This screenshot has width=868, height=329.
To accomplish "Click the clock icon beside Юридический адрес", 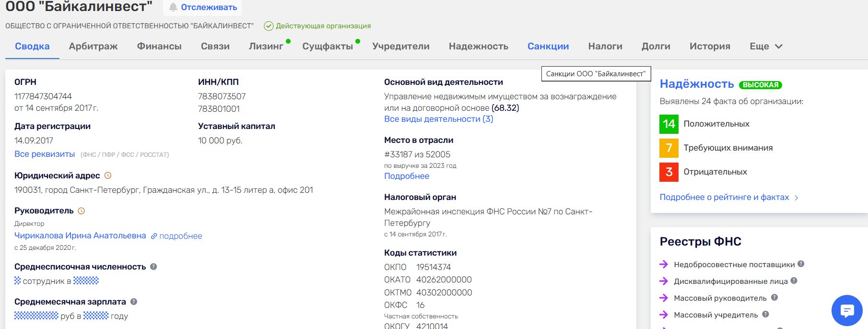I will pos(108,176).
